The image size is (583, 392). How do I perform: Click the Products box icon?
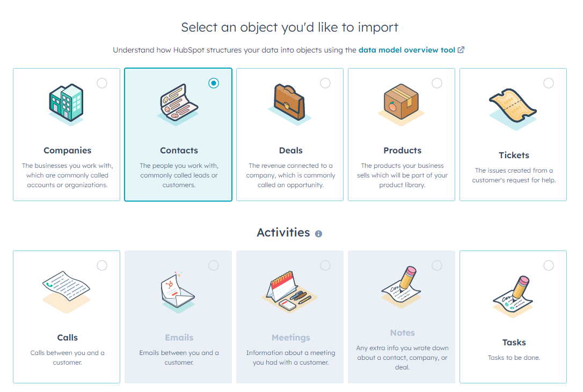(x=401, y=104)
